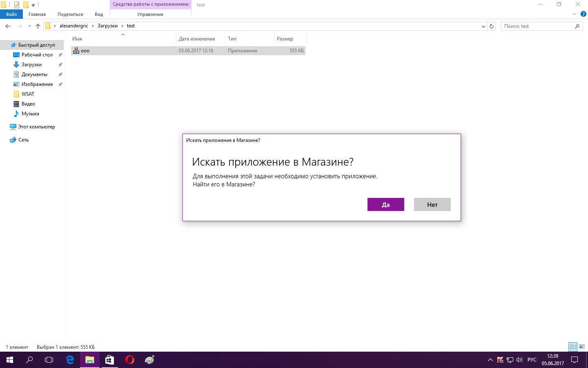Select Загрузки in the address bar path
This screenshot has width=588, height=368.
[107, 26]
